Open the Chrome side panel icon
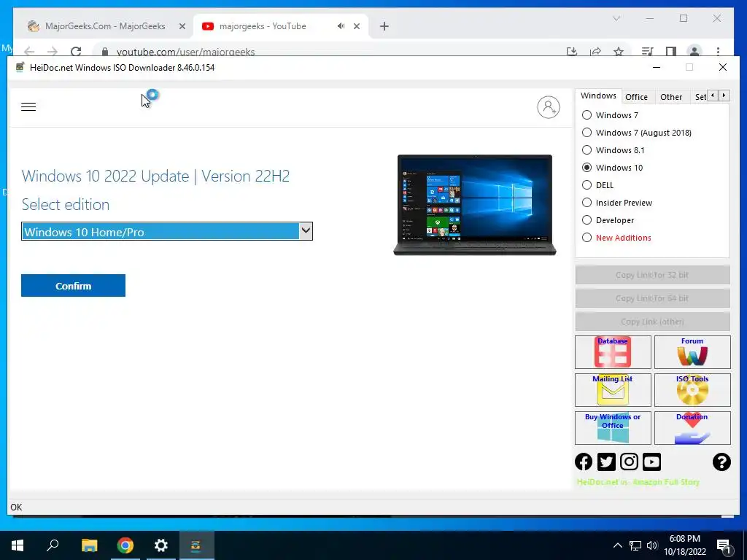 pos(671,52)
